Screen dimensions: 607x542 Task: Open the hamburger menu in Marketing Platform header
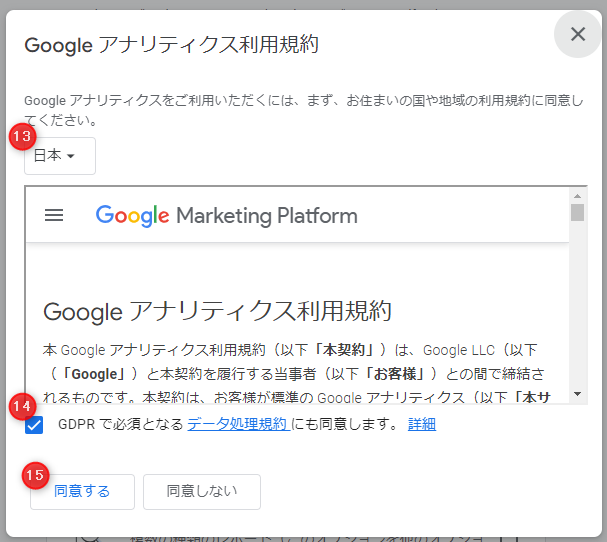click(x=54, y=215)
